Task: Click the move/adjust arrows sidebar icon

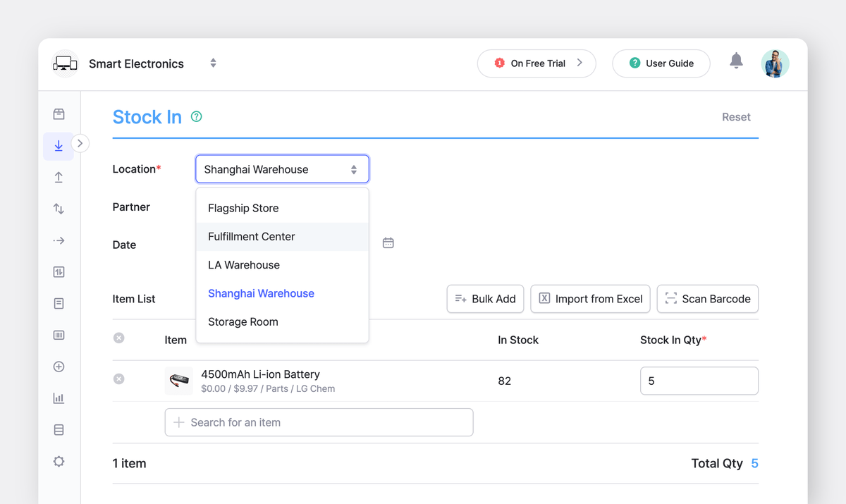Action: coord(59,209)
